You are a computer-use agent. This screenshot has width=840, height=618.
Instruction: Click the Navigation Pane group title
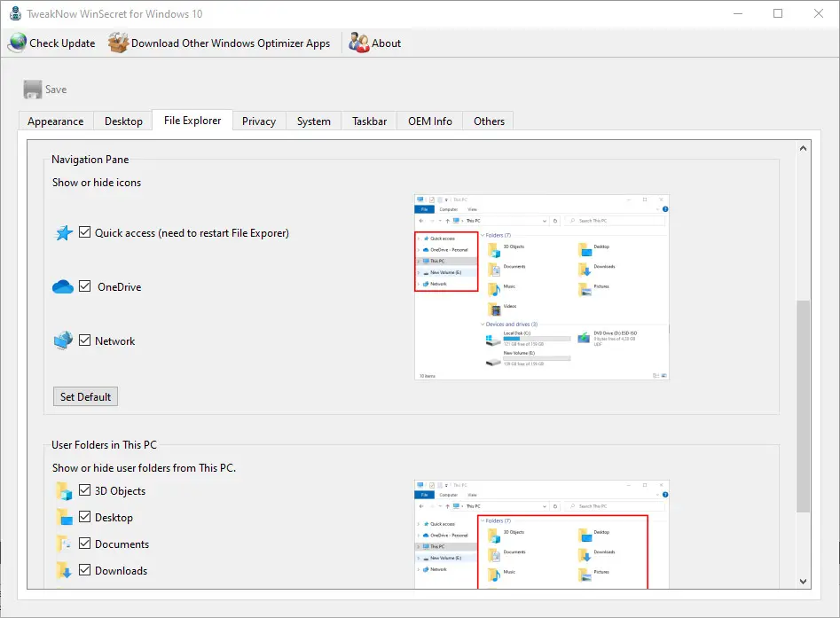[90, 159]
